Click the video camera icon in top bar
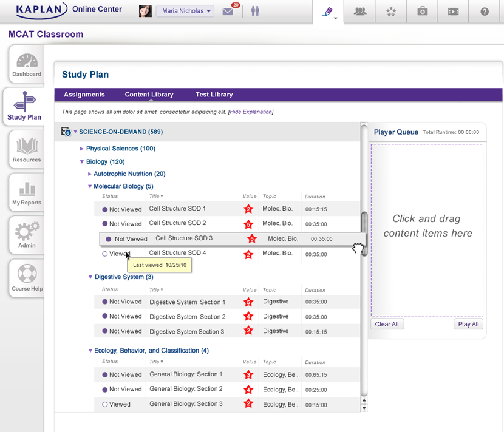504x432 pixels. click(x=453, y=12)
